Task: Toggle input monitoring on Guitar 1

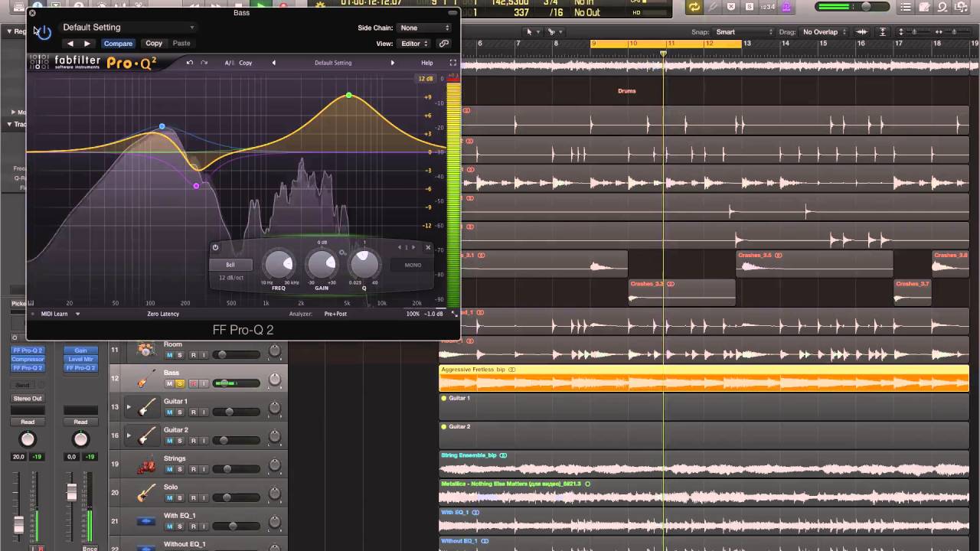Action: 204,412
